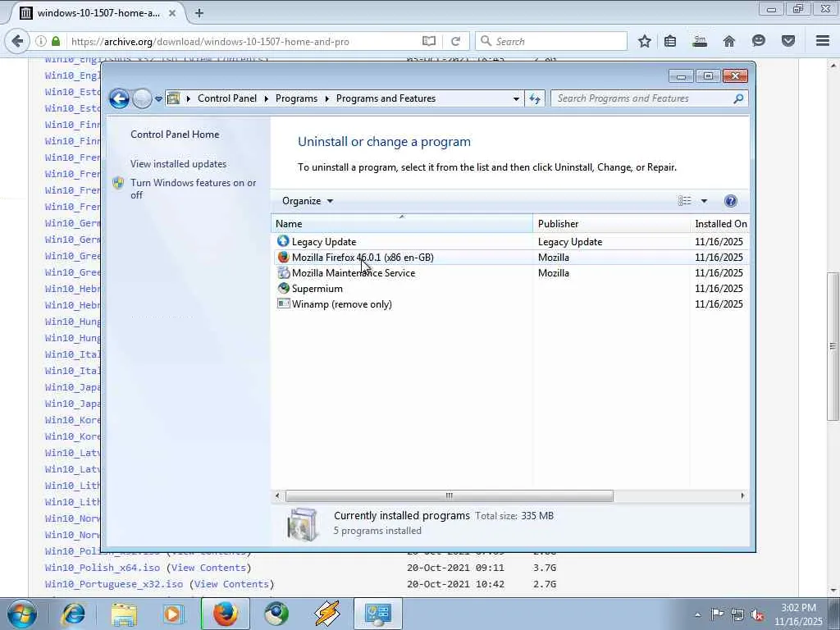Click the Forward arrow in Control Panel window
This screenshot has height=630, width=840.
pyautogui.click(x=142, y=98)
